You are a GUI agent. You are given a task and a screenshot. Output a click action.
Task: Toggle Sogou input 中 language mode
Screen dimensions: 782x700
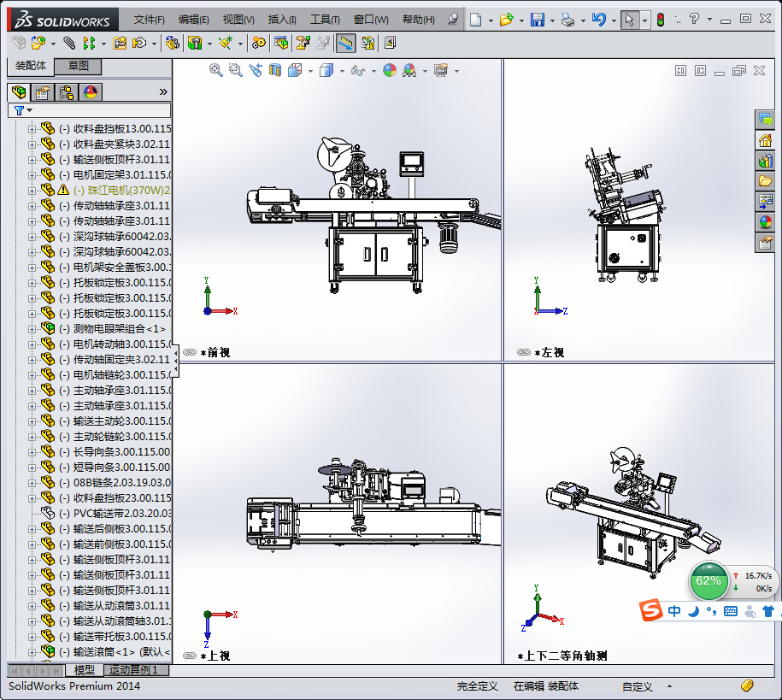click(x=673, y=611)
